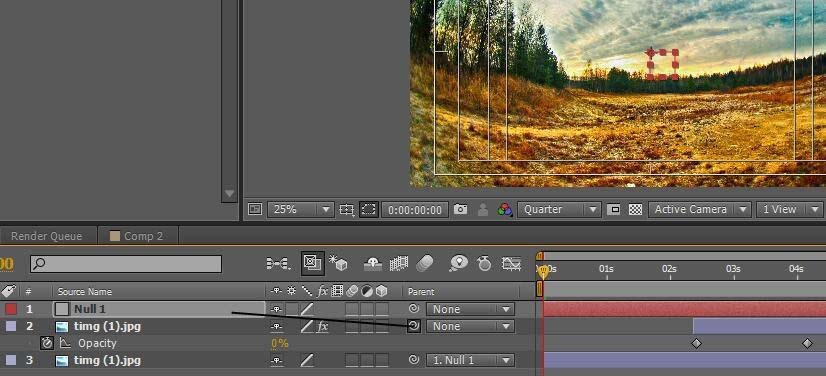Click the current time indicator at 0s
Image resolution: width=826 pixels, height=376 pixels.
pyautogui.click(x=543, y=271)
